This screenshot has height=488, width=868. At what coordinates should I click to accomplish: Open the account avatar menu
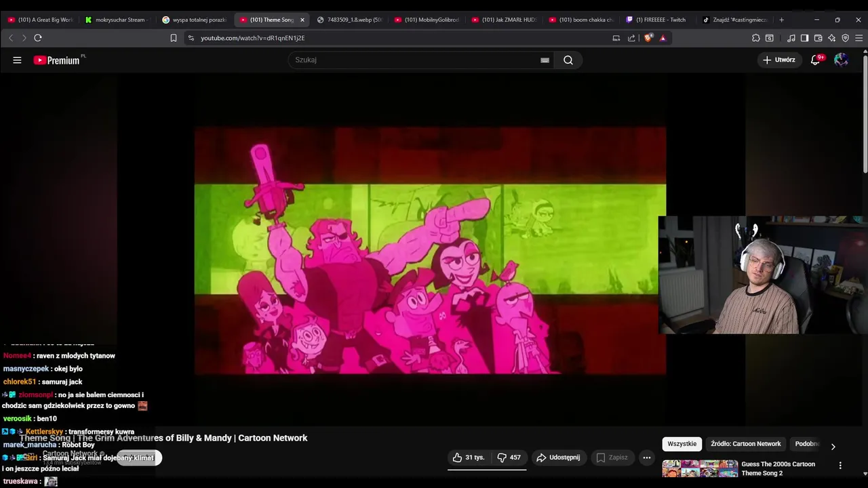pos(841,60)
